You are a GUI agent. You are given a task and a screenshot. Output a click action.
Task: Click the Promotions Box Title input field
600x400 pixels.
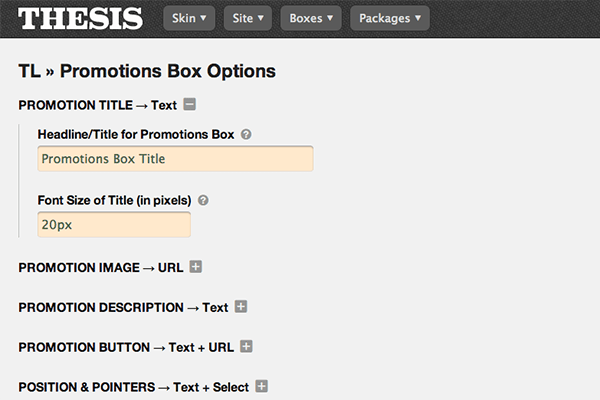175,159
